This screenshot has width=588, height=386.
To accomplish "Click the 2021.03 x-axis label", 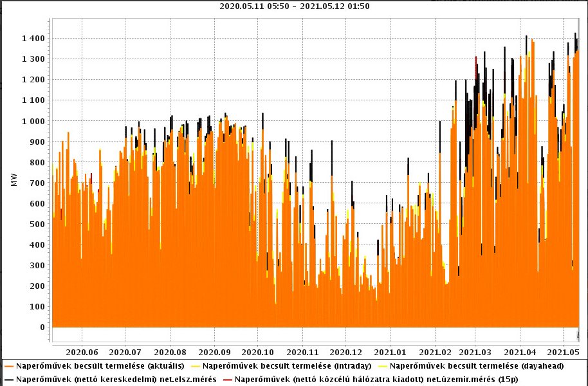I will [x=475, y=353].
